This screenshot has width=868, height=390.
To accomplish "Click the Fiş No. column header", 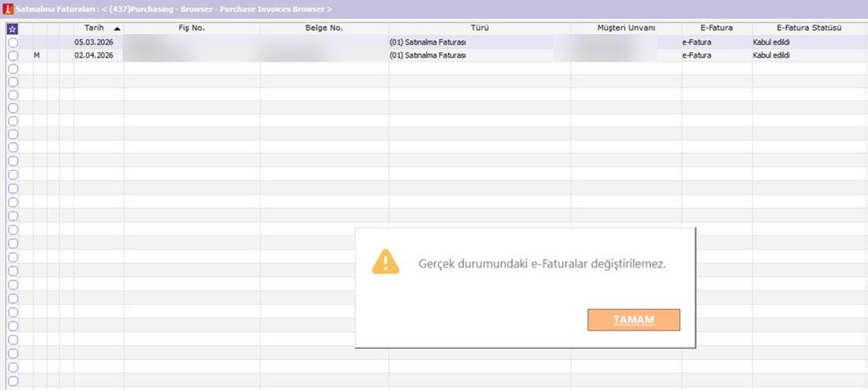I will coord(192,28).
